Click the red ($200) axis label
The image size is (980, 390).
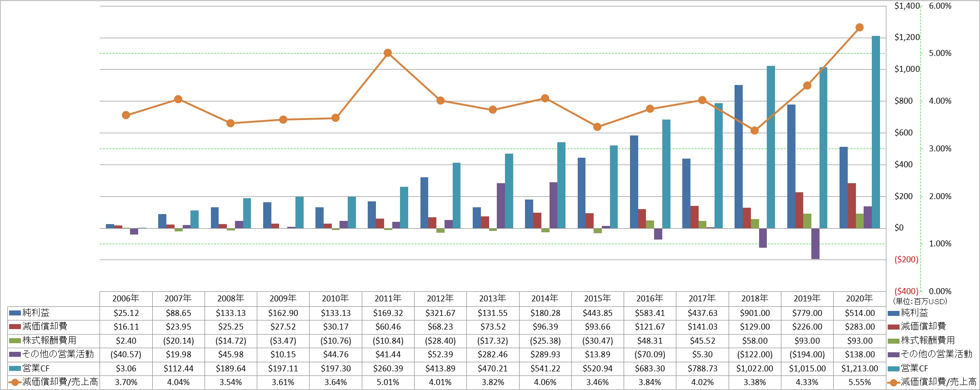tap(906, 260)
